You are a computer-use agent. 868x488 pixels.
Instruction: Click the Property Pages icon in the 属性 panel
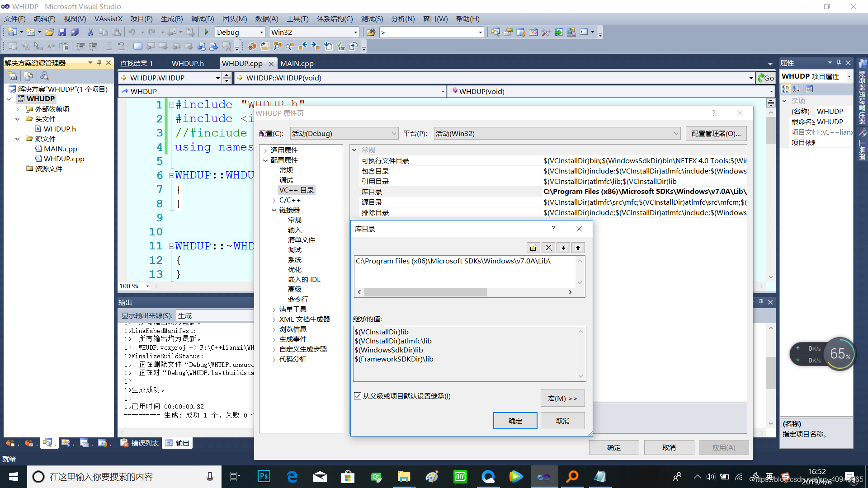tap(809, 89)
